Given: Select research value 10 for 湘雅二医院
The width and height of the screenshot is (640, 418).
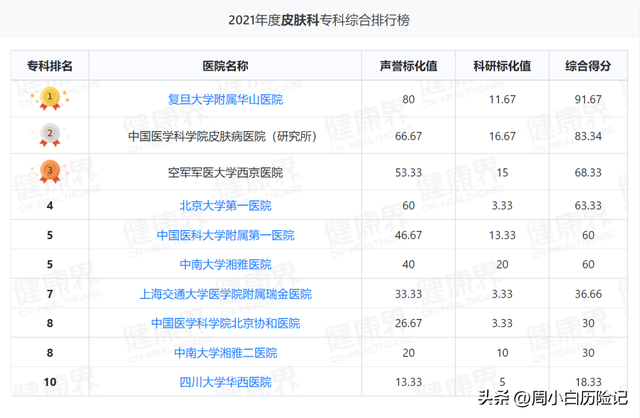Looking at the screenshot, I should pos(502,353).
